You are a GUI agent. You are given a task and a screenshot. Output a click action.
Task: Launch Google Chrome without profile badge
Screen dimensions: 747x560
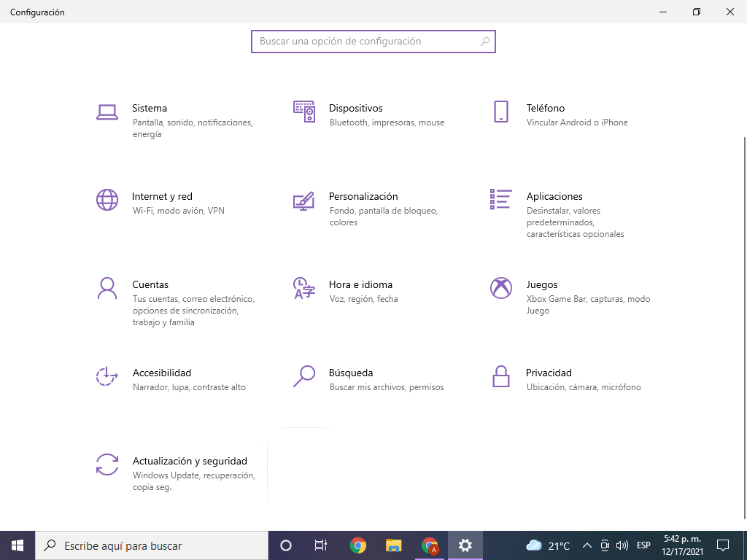357,545
